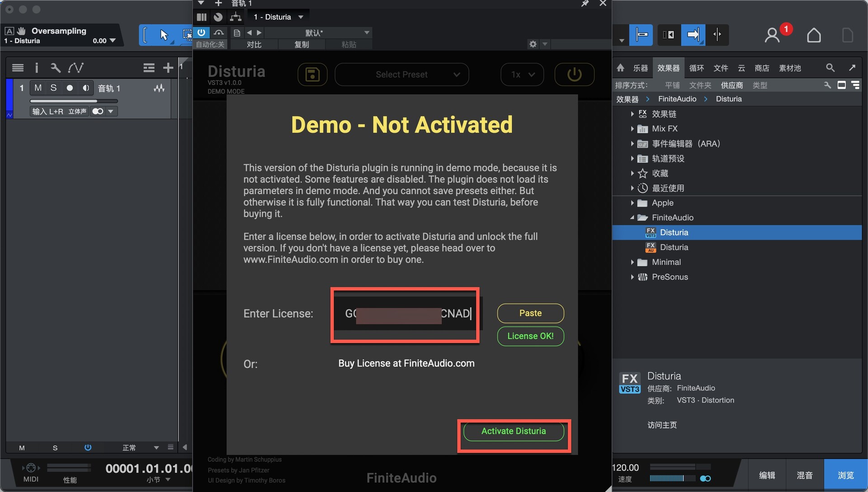Click the 复制 copy button
This screenshot has width=868, height=492.
[302, 44]
